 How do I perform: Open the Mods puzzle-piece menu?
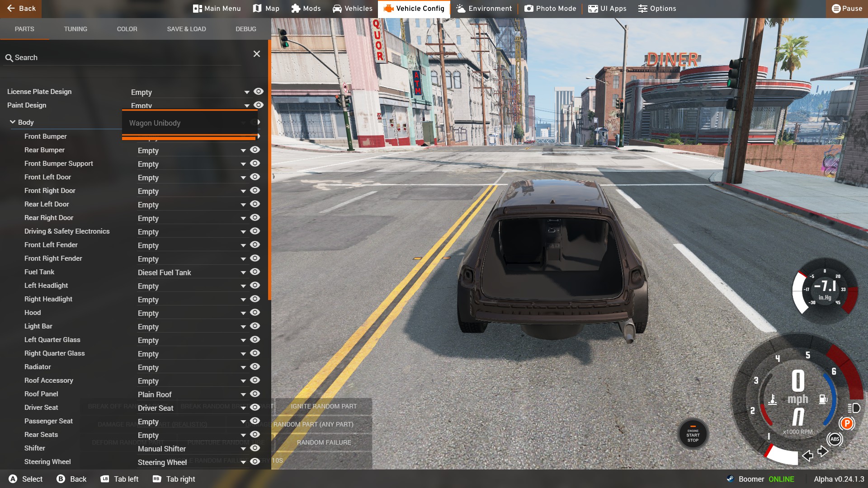pyautogui.click(x=306, y=9)
